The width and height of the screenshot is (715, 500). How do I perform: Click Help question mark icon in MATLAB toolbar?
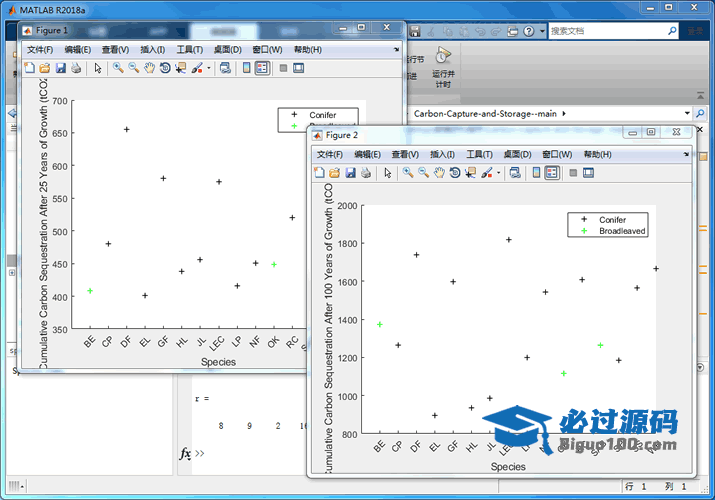click(x=528, y=31)
